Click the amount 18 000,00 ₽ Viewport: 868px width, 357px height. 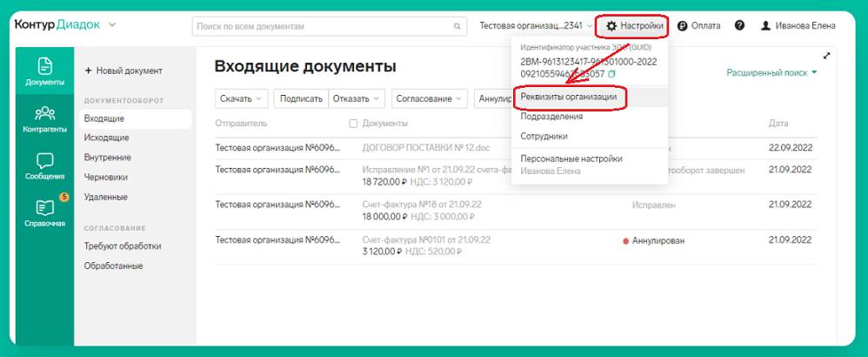tap(384, 217)
